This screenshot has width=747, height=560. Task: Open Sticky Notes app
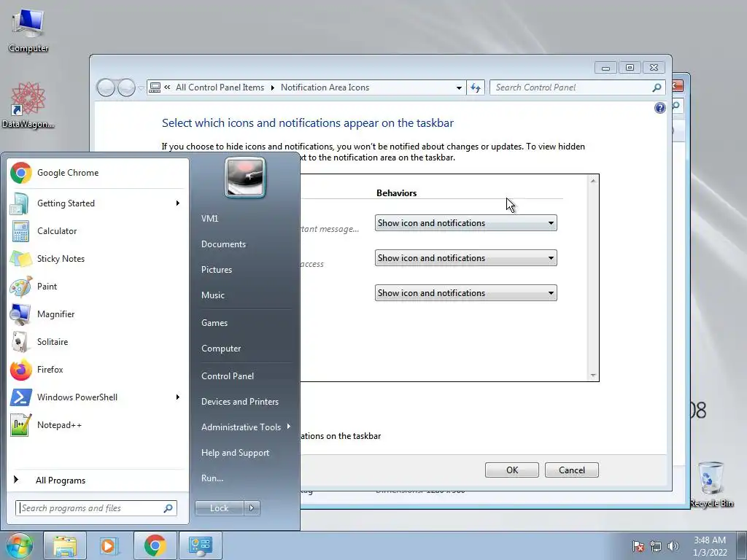[x=98, y=259]
